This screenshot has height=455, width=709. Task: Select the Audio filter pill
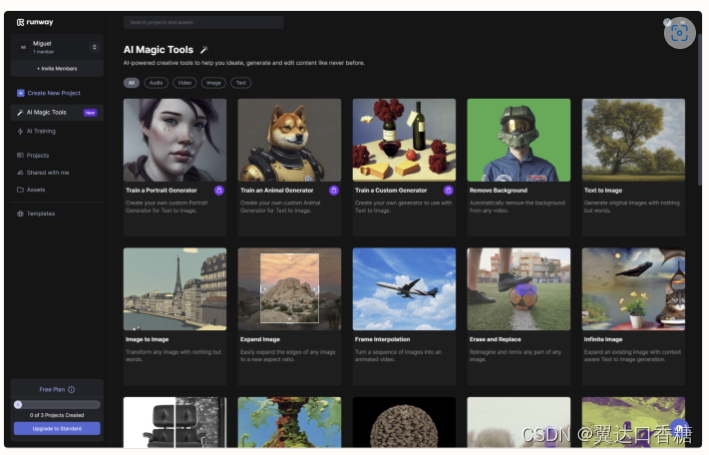(156, 83)
